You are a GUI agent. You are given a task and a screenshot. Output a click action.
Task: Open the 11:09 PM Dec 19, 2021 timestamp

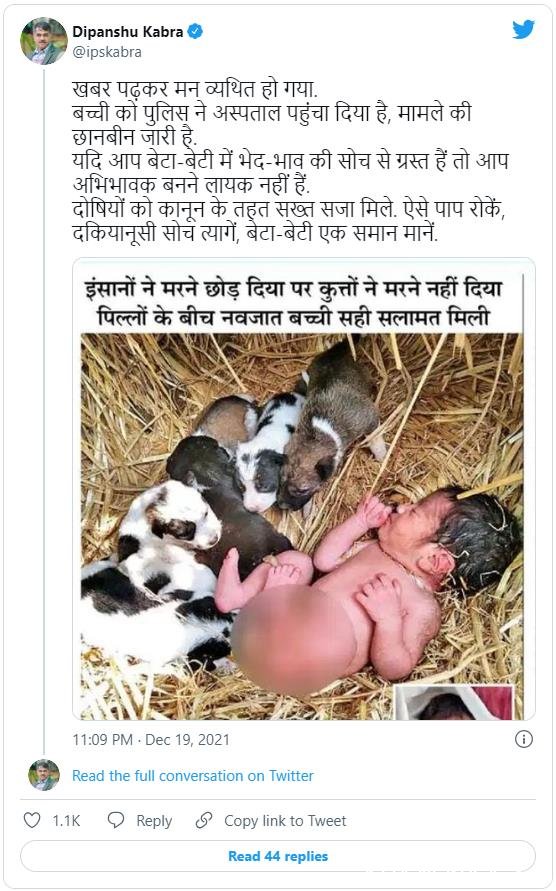151,739
